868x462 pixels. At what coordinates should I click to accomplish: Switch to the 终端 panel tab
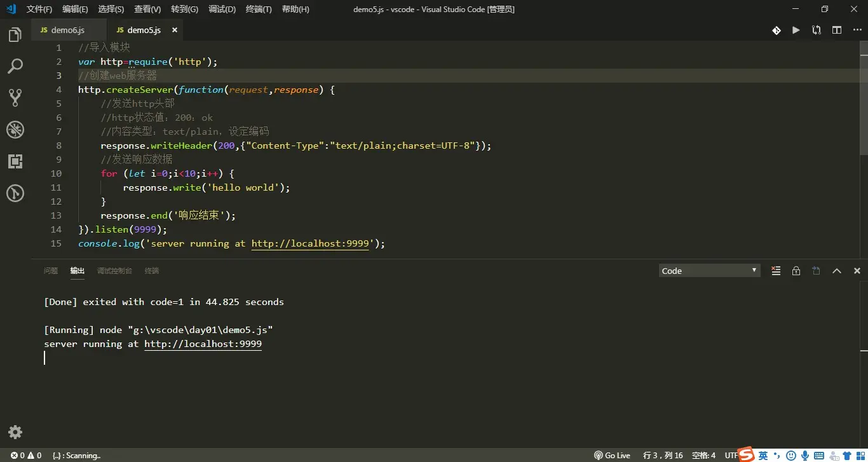152,271
